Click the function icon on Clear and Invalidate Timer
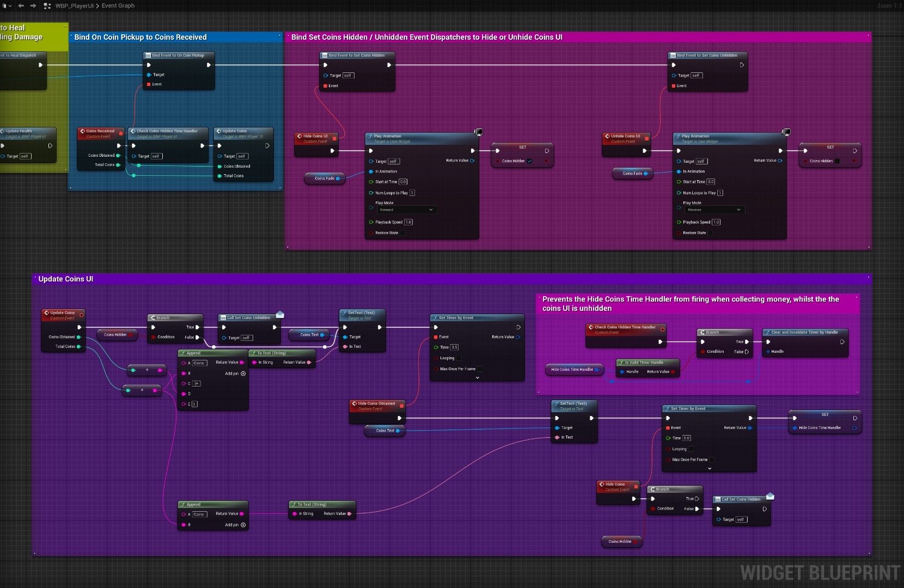 [x=767, y=332]
